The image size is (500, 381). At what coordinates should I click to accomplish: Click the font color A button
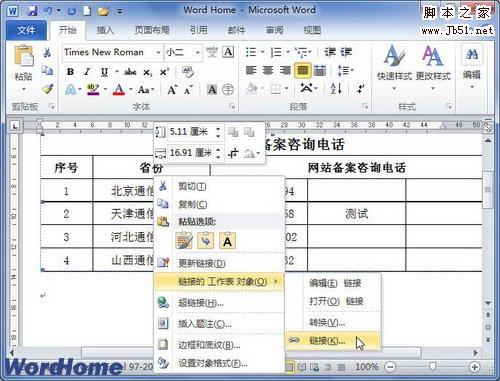point(119,89)
